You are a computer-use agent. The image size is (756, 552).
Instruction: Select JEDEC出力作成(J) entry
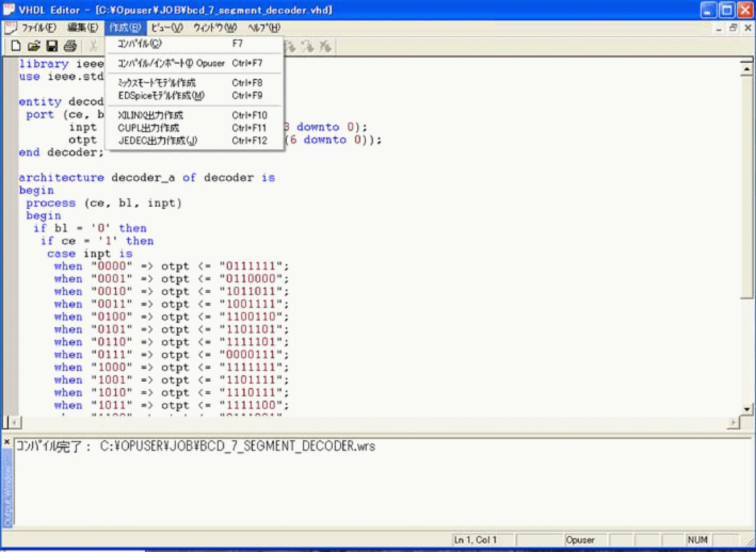(194, 141)
